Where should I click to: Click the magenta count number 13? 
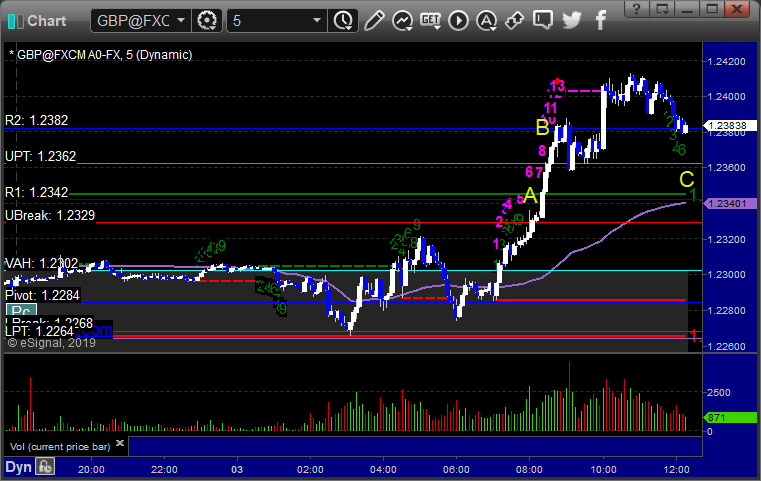tap(558, 86)
